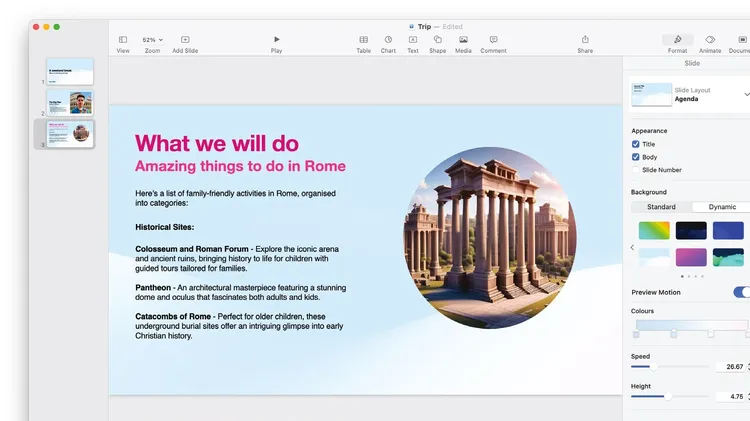This screenshot has width=750, height=421.
Task: Uncheck the Body checkbox
Action: tap(636, 157)
